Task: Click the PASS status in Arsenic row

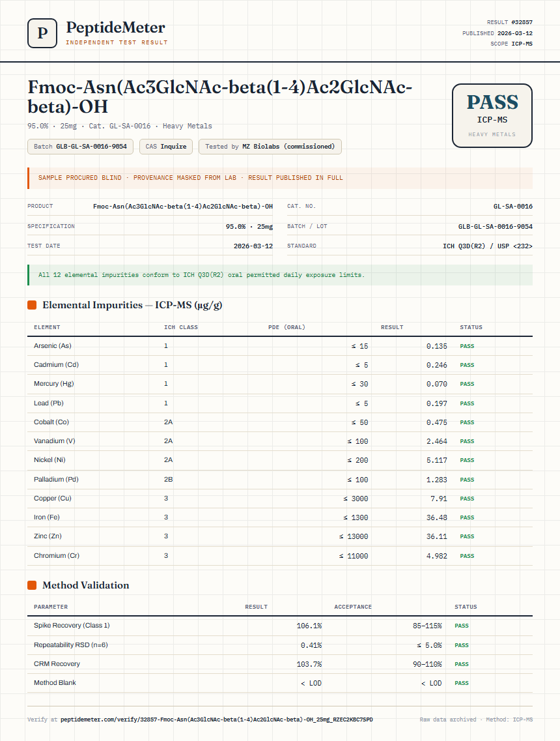Action: pyautogui.click(x=467, y=347)
